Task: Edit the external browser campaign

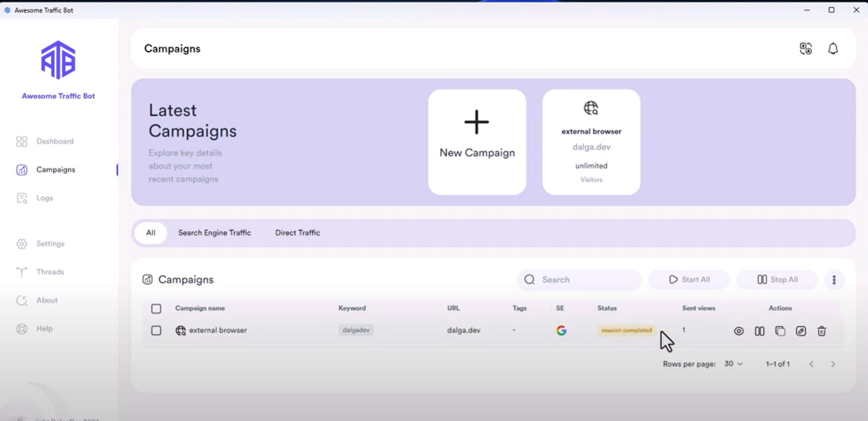Action: (801, 331)
